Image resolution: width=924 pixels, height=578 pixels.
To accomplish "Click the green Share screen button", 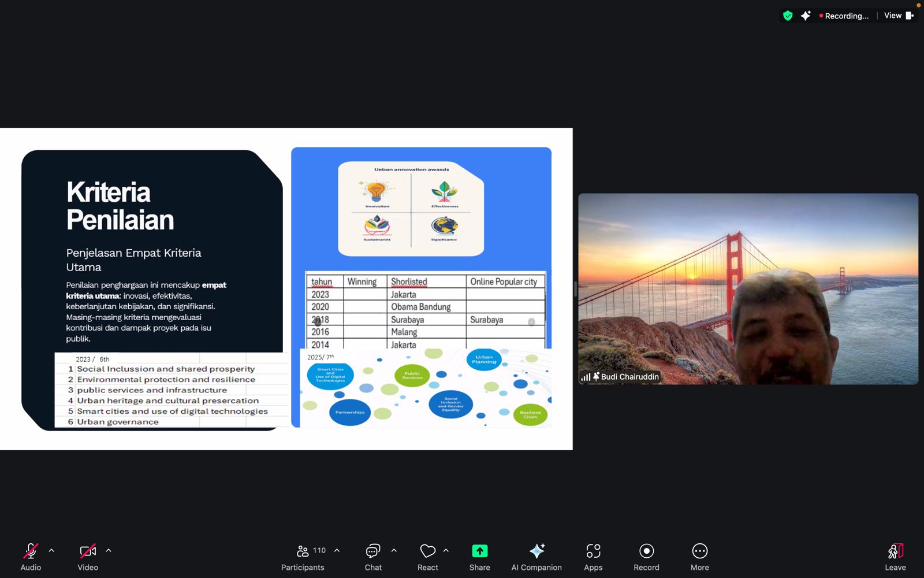I will click(479, 551).
